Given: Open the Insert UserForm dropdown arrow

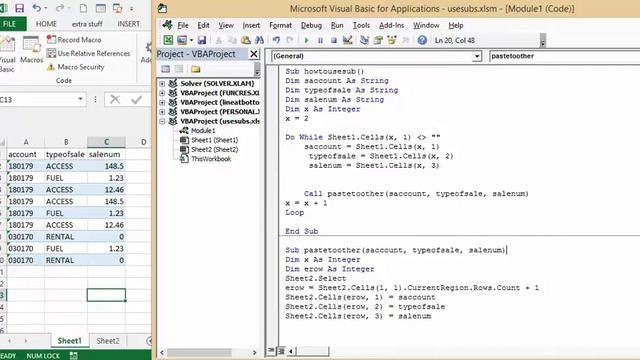Looking at the screenshot, I should click(191, 40).
